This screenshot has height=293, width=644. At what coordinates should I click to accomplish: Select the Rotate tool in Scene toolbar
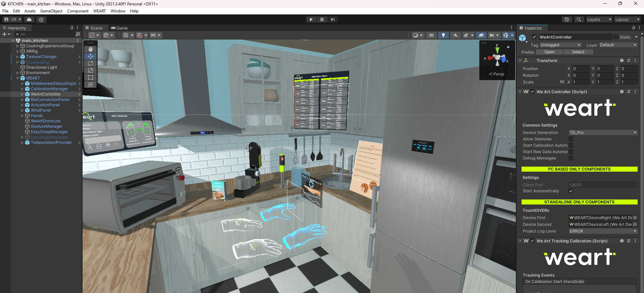point(91,63)
